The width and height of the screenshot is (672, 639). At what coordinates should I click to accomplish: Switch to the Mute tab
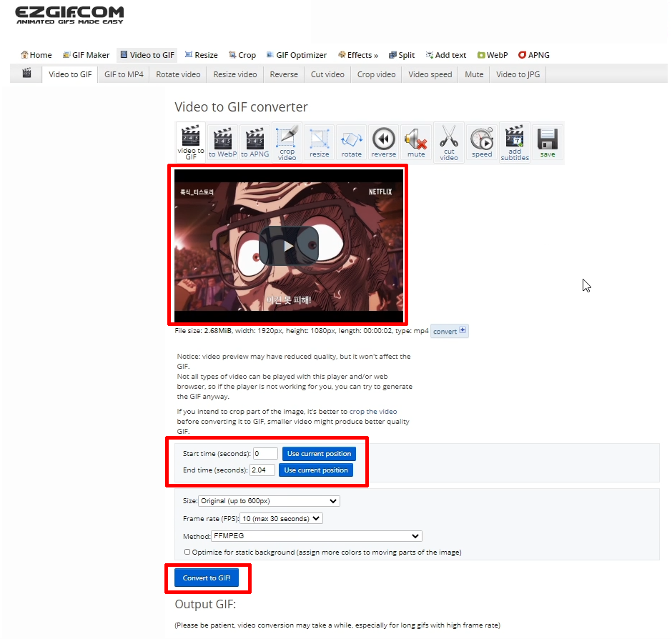tap(474, 74)
